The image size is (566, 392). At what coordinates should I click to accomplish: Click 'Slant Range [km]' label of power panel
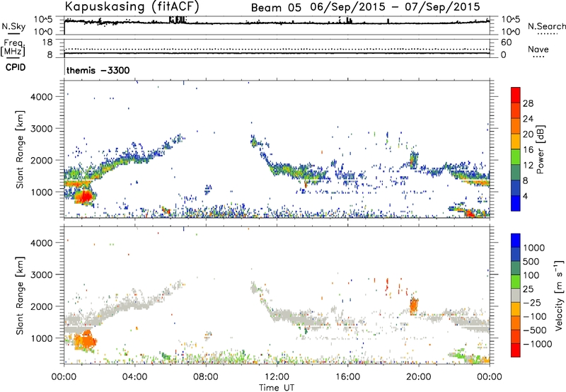click(21, 149)
